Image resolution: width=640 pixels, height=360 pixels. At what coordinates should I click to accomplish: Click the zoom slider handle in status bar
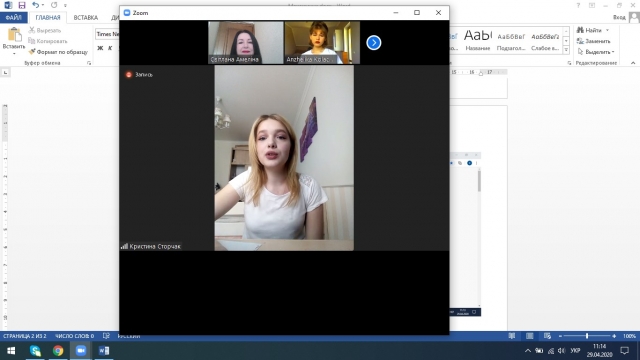pyautogui.click(x=587, y=336)
